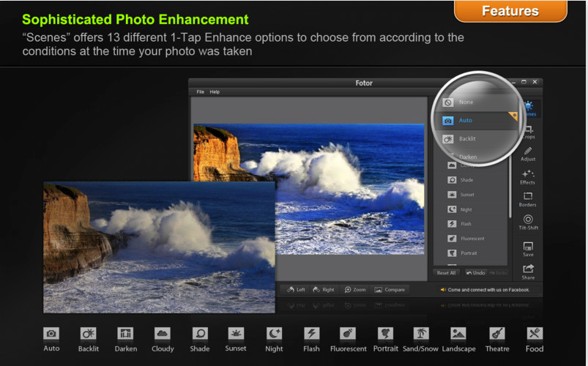
Task: Click the Landscape icon in bottom row
Action: [458, 334]
